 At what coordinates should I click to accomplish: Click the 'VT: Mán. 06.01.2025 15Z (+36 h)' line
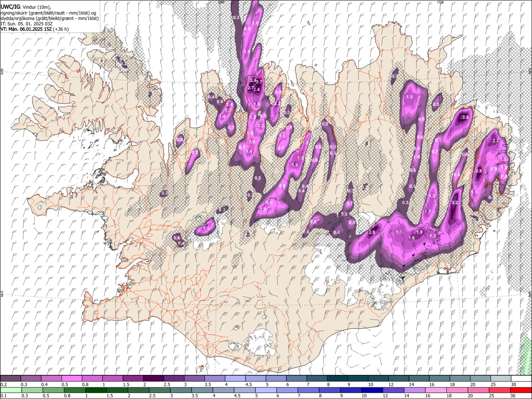tap(34, 29)
